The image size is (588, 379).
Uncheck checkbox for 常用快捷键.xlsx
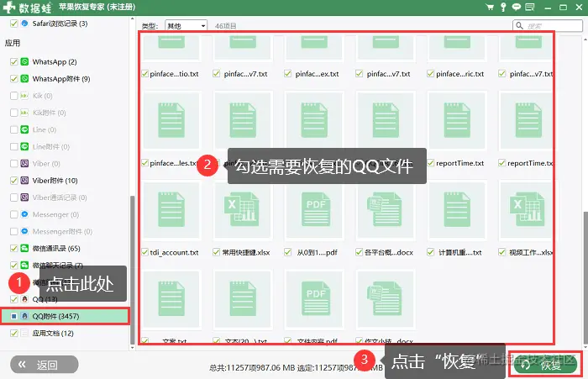[217, 252]
